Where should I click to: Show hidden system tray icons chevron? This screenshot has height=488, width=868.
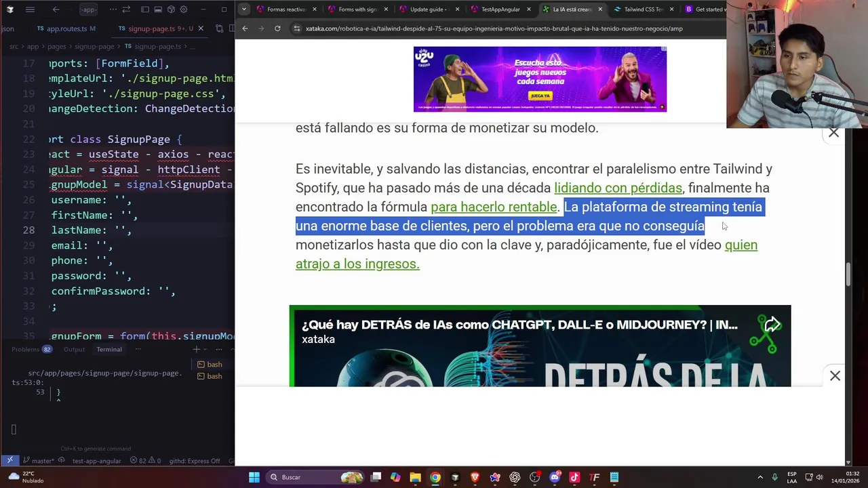point(760,477)
